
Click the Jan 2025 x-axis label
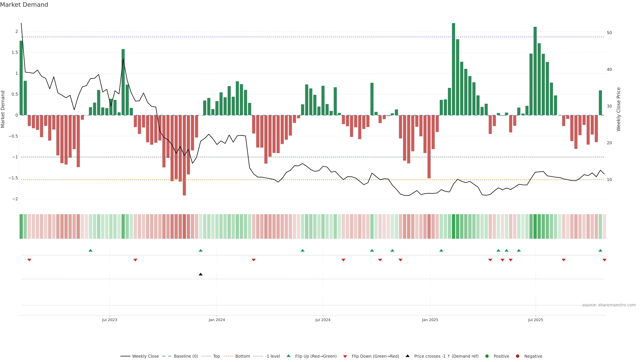coord(430,320)
